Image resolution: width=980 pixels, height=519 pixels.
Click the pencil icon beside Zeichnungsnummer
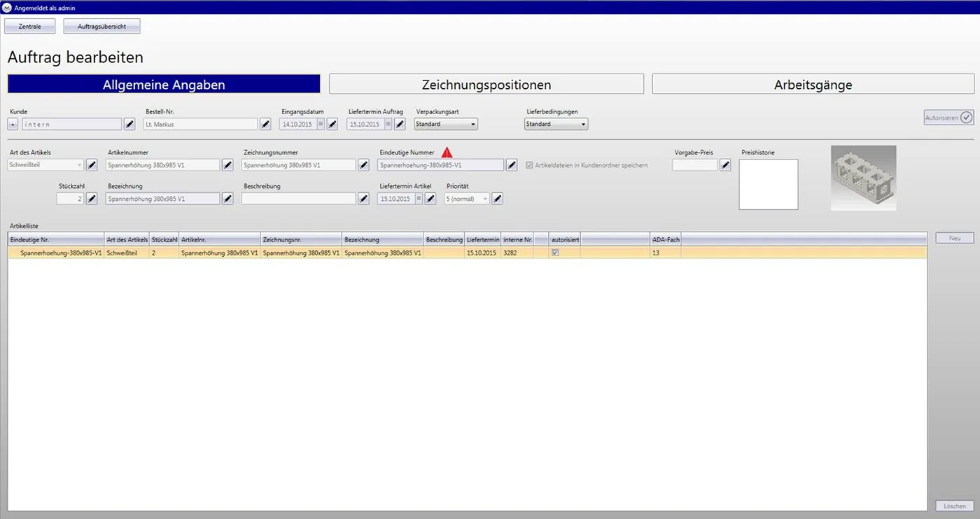click(363, 165)
